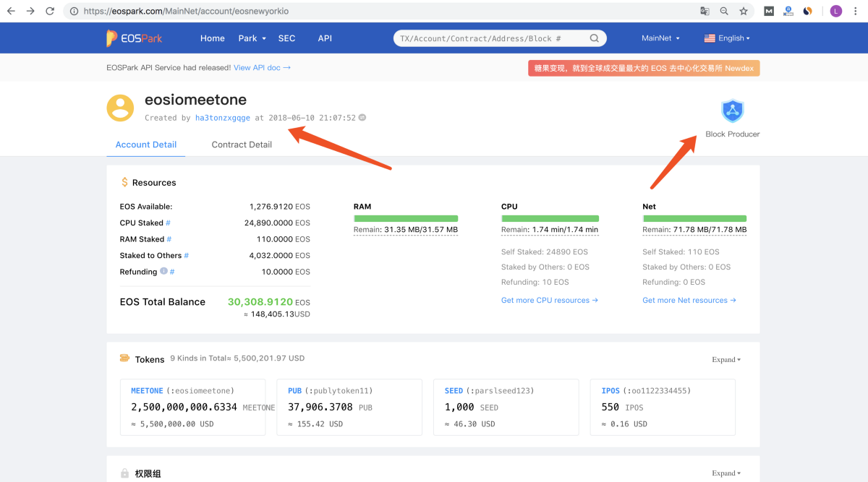
Task: Click the lock icon beside 权限组
Action: [124, 474]
